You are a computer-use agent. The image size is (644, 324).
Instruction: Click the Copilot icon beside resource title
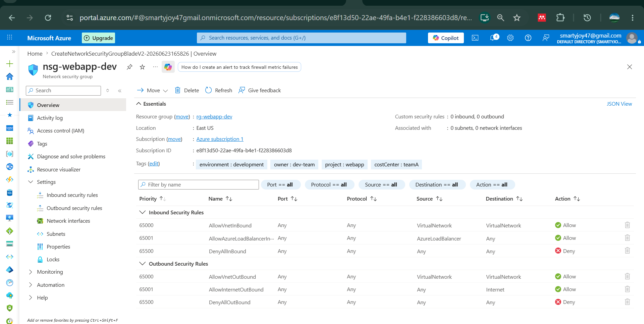pos(168,67)
